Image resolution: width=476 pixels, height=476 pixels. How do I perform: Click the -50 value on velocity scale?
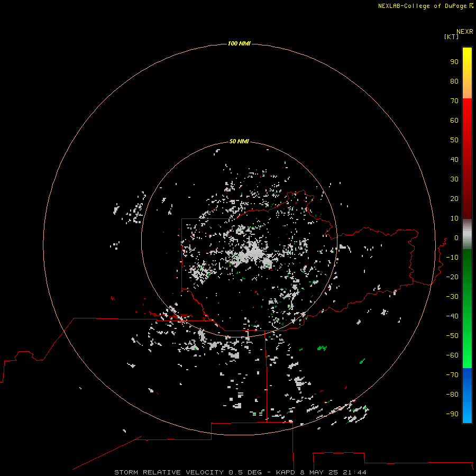[452, 336]
